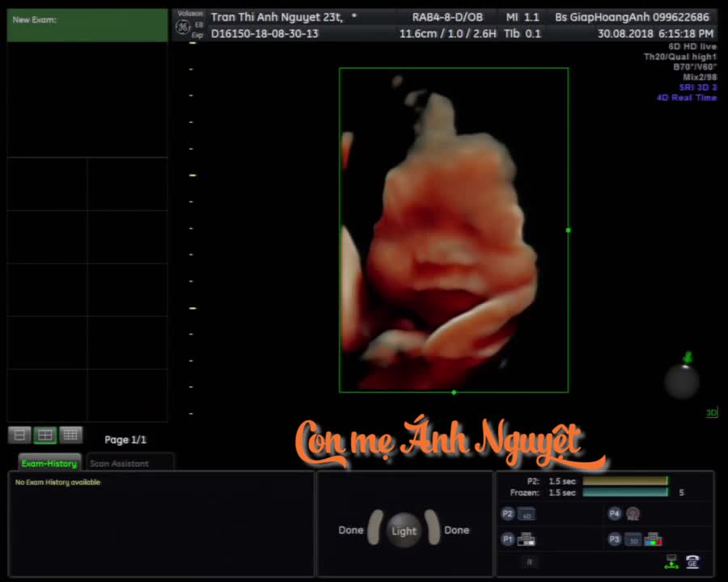This screenshot has height=582, width=728.
Task: Click the P3 button indicator
Action: coord(614,539)
